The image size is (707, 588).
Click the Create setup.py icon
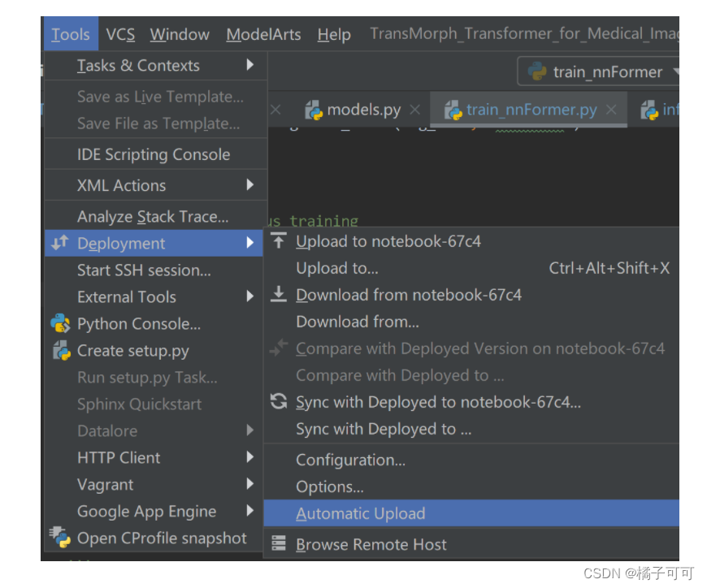pos(61,350)
